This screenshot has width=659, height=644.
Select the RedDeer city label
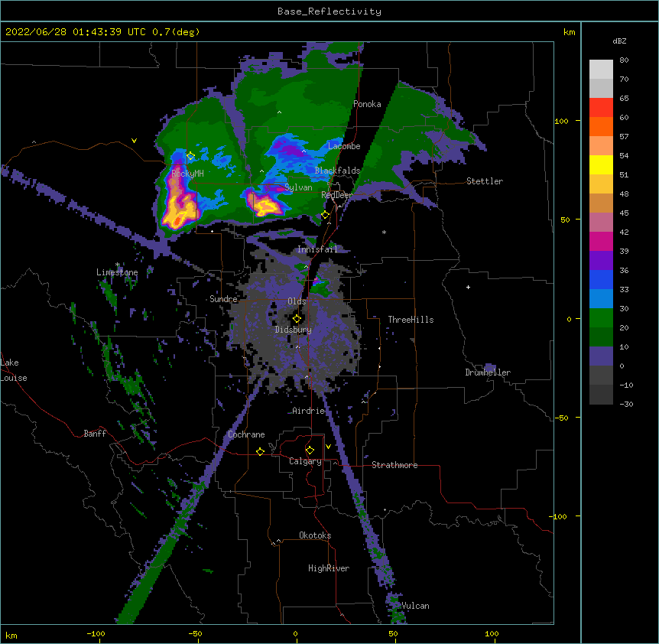337,195
